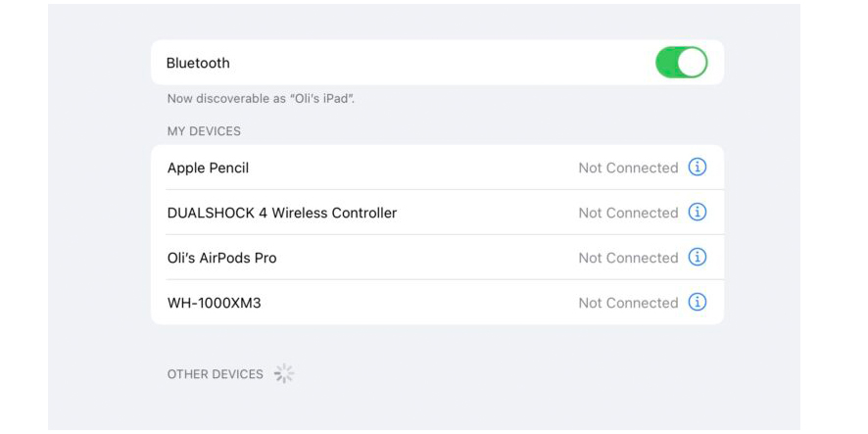Show details icon for Oli's AirPods Pro
This screenshot has height=434, width=868.
[697, 257]
